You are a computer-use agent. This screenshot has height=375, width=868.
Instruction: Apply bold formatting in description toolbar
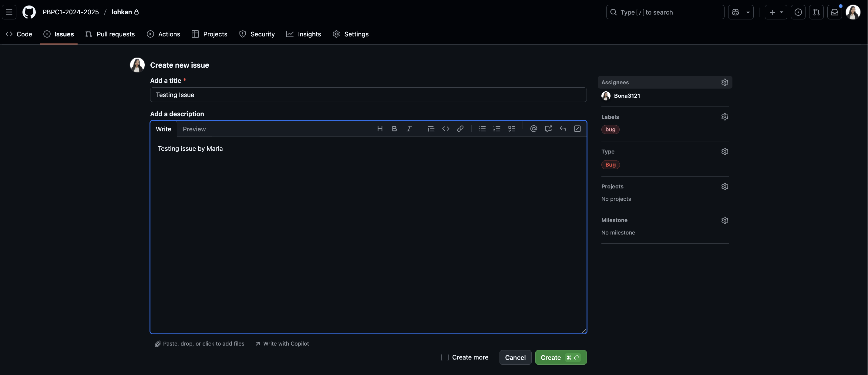tap(394, 129)
